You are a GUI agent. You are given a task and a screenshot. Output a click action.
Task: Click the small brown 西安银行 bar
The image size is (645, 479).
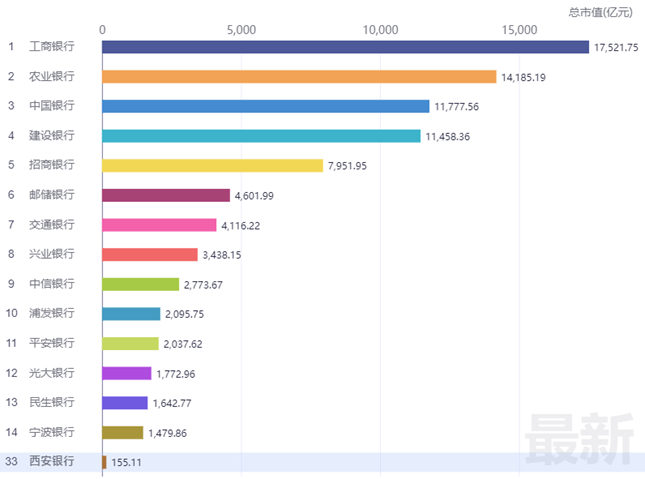[x=104, y=462]
